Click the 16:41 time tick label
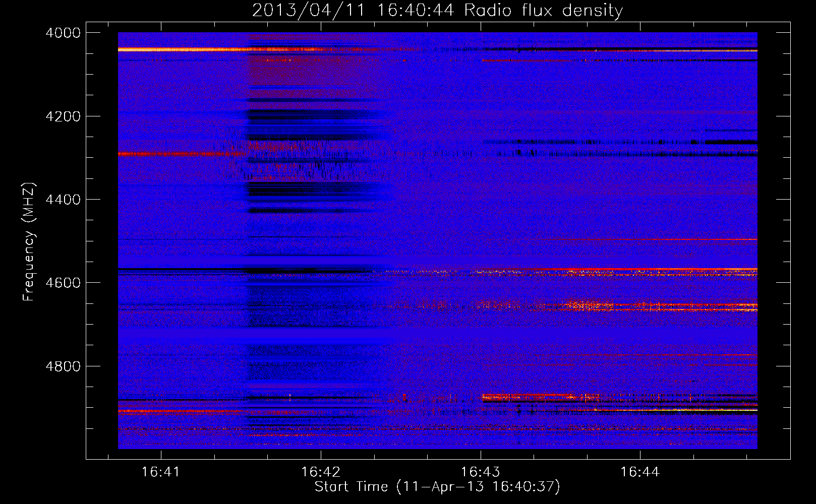816x504 pixels. pyautogui.click(x=160, y=472)
